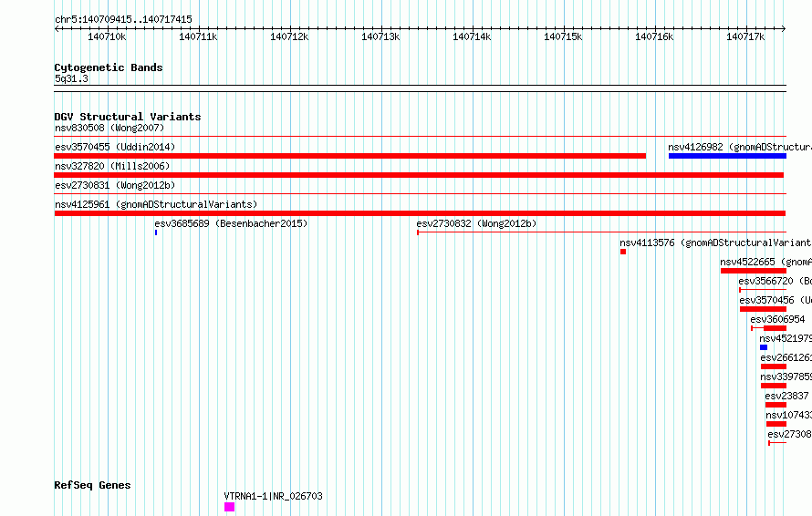Click the nsv830508 (Wong2007) label
Screen dimensions: 812x516
tap(109, 128)
